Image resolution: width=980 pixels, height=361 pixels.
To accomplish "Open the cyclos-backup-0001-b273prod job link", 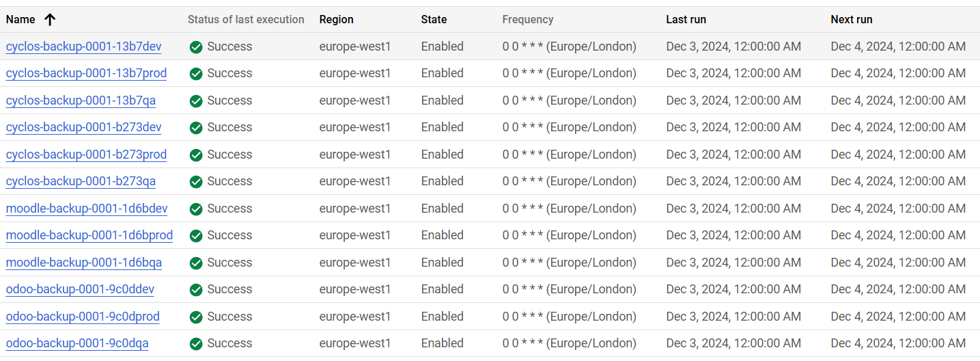I will coord(86,155).
